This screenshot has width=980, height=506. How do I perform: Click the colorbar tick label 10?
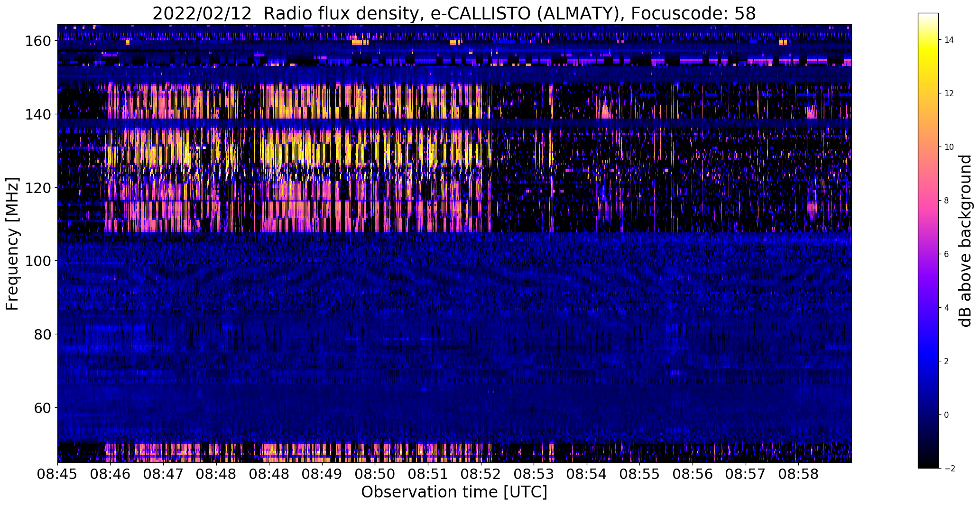coord(949,147)
